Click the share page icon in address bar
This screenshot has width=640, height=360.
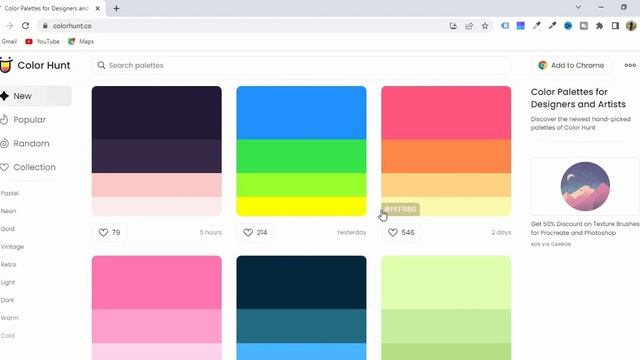pos(469,26)
